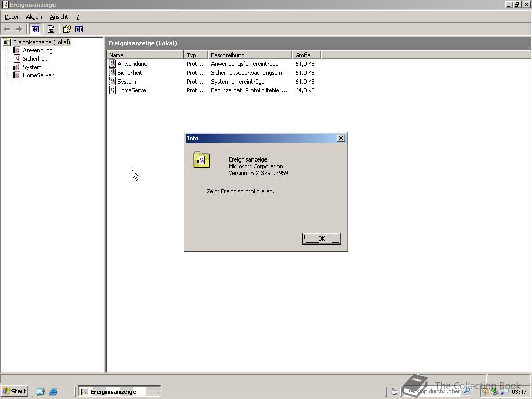Sort list by the Größe column header
The width and height of the screenshot is (532, 399).
coord(307,55)
